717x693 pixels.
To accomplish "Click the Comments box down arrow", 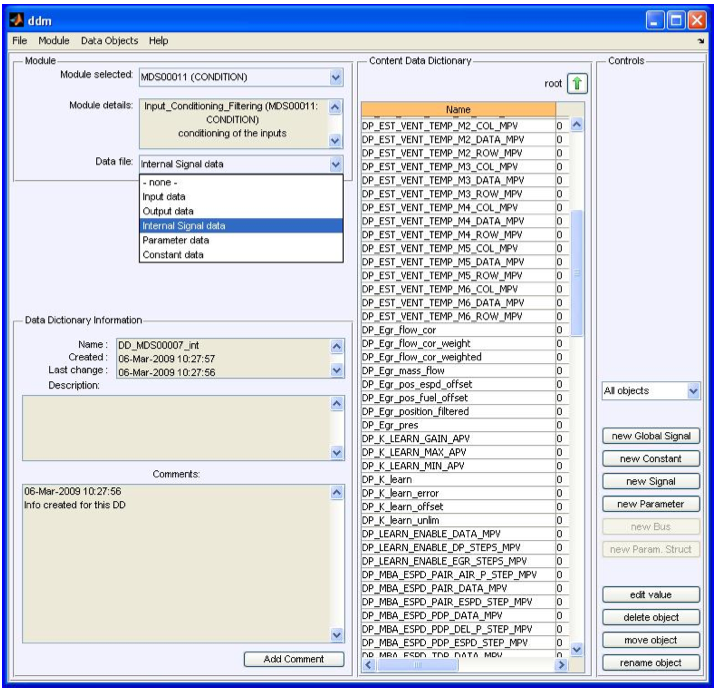I will click(x=337, y=634).
